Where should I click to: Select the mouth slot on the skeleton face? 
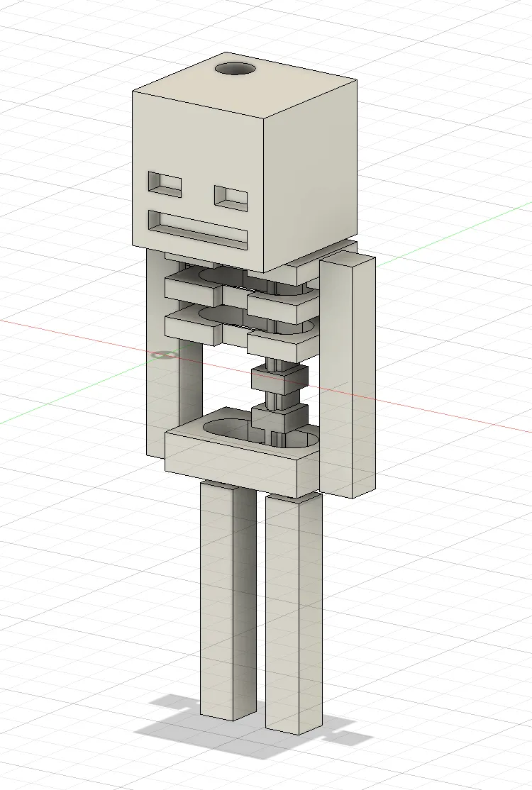(x=199, y=230)
